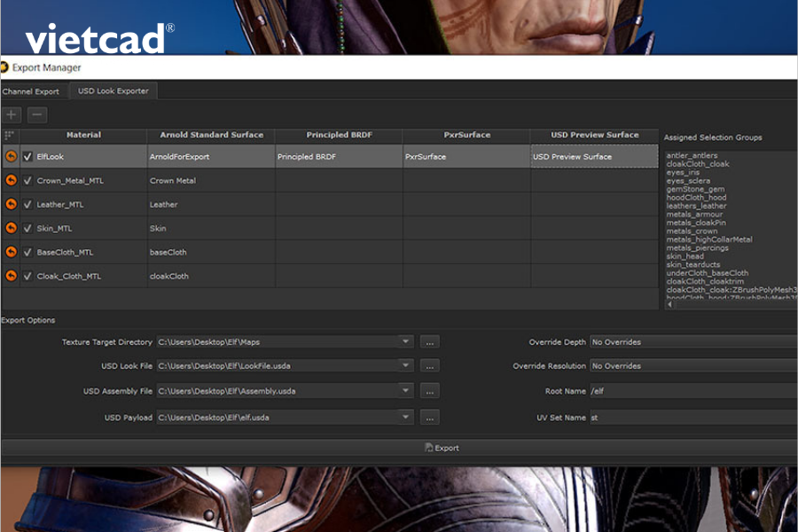Open Override Depth dropdown
The width and height of the screenshot is (798, 532).
click(693, 342)
